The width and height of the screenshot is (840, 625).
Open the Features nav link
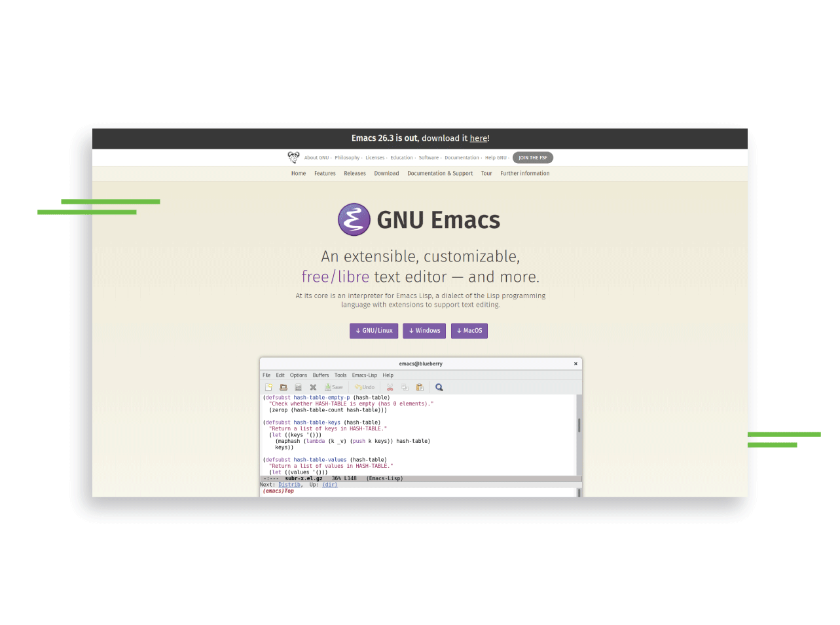click(x=325, y=174)
